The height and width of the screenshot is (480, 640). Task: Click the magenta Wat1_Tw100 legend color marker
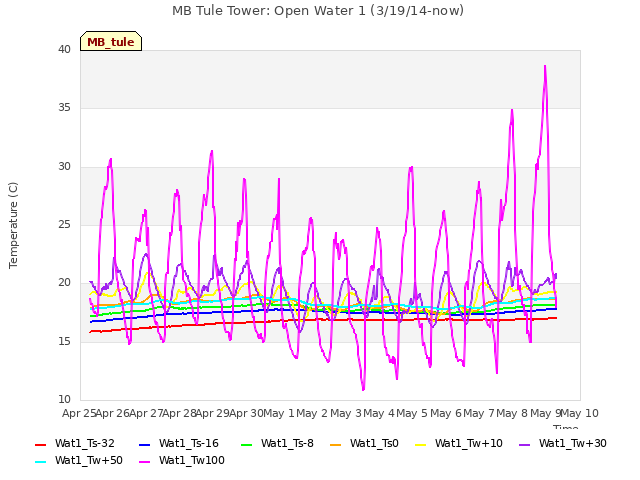coord(144,462)
